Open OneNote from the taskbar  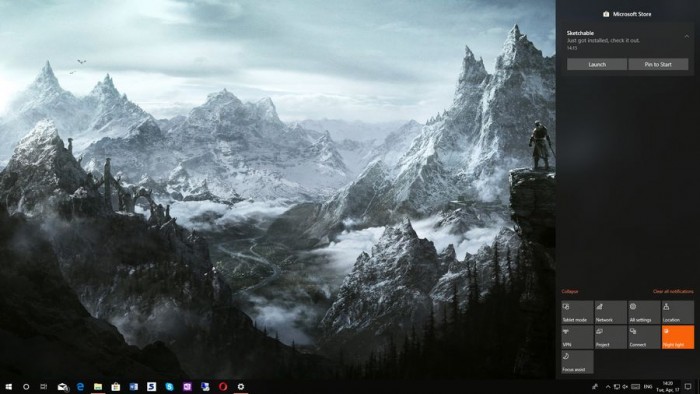tap(187, 387)
